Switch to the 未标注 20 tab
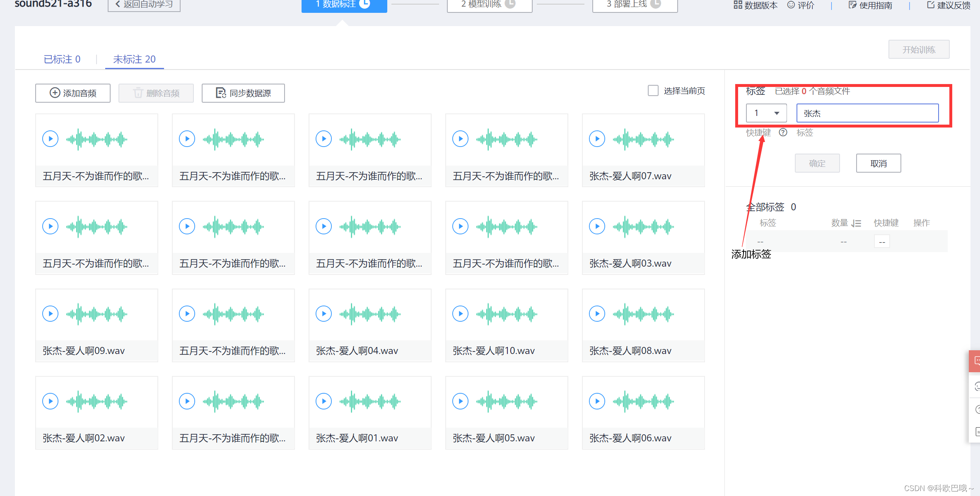The image size is (980, 496). [134, 59]
